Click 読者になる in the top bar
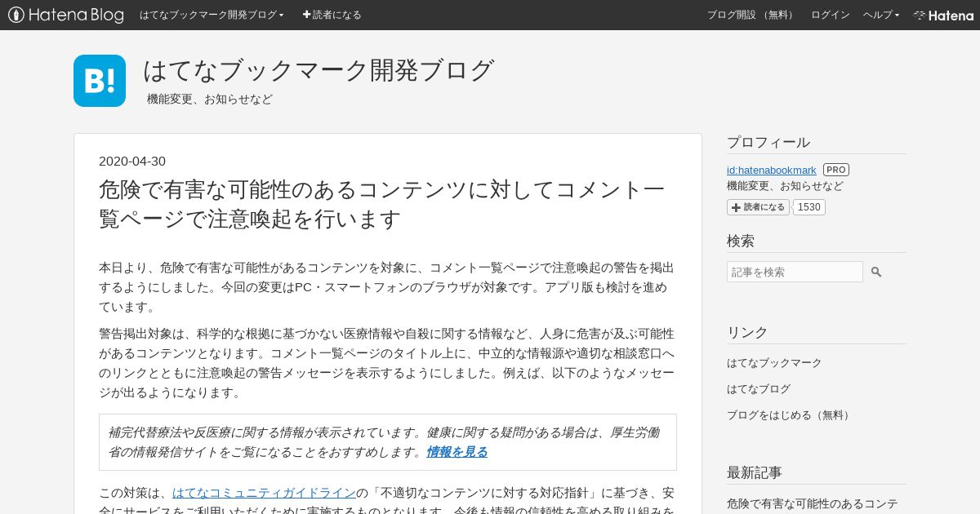Screen dimensions: 980x514 pyautogui.click(x=332, y=15)
